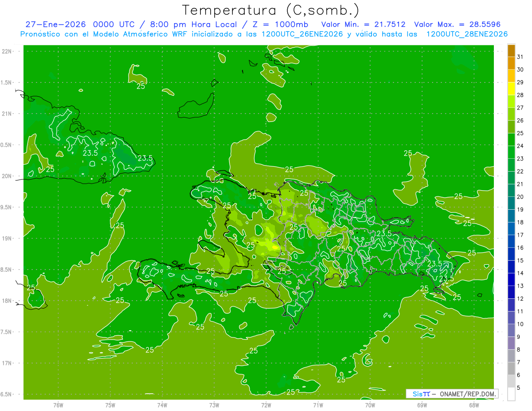Click the "21N" latitude axis label

click(7, 114)
